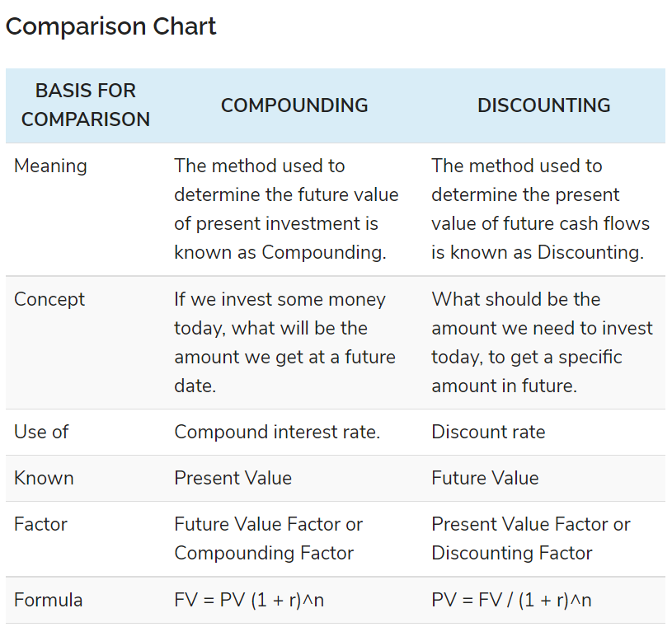Click the 'Compound interest rate.' cell
672x627 pixels.
point(277,432)
